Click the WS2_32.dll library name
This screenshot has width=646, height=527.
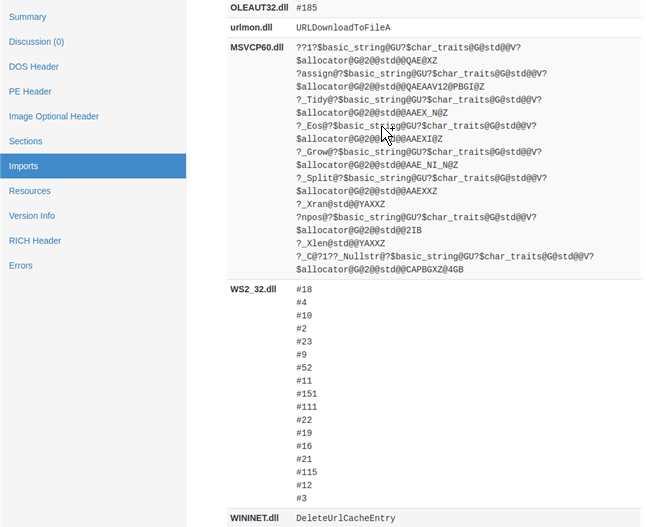pos(253,289)
